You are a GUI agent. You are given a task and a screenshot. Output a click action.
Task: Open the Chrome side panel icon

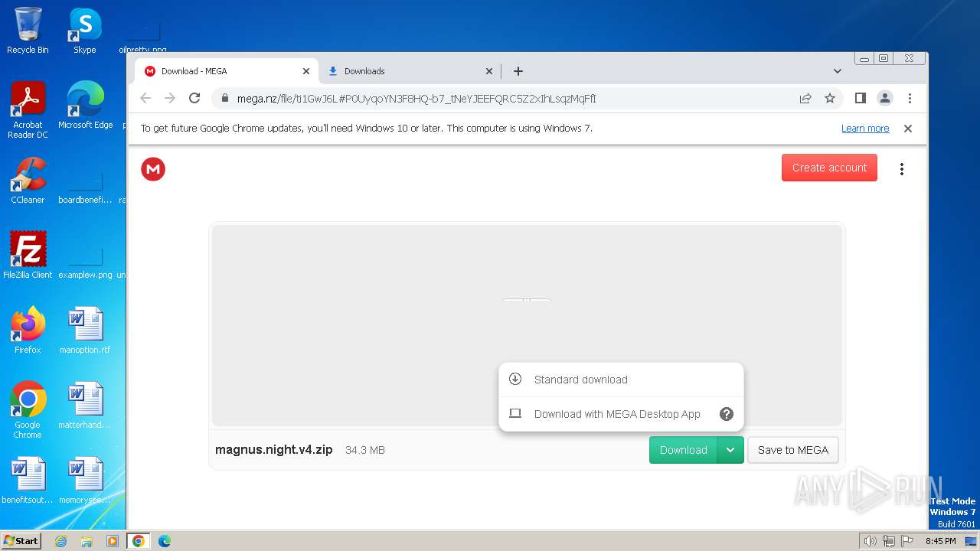pos(861,98)
